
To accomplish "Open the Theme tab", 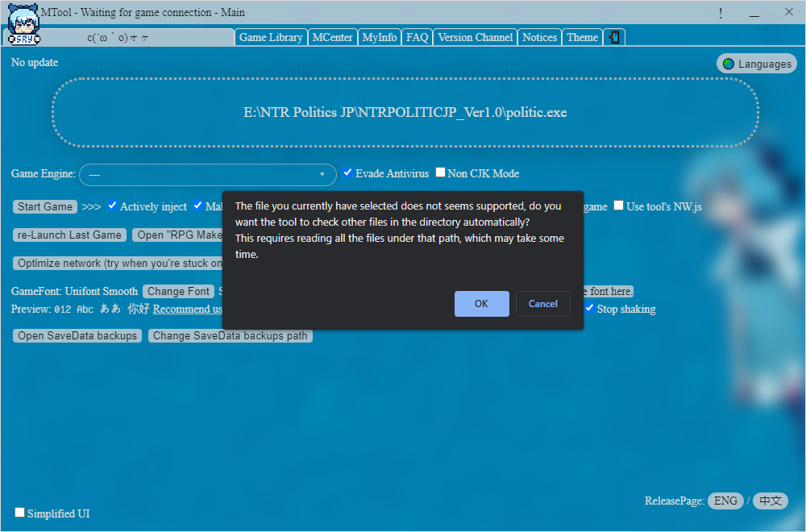I will (x=582, y=37).
